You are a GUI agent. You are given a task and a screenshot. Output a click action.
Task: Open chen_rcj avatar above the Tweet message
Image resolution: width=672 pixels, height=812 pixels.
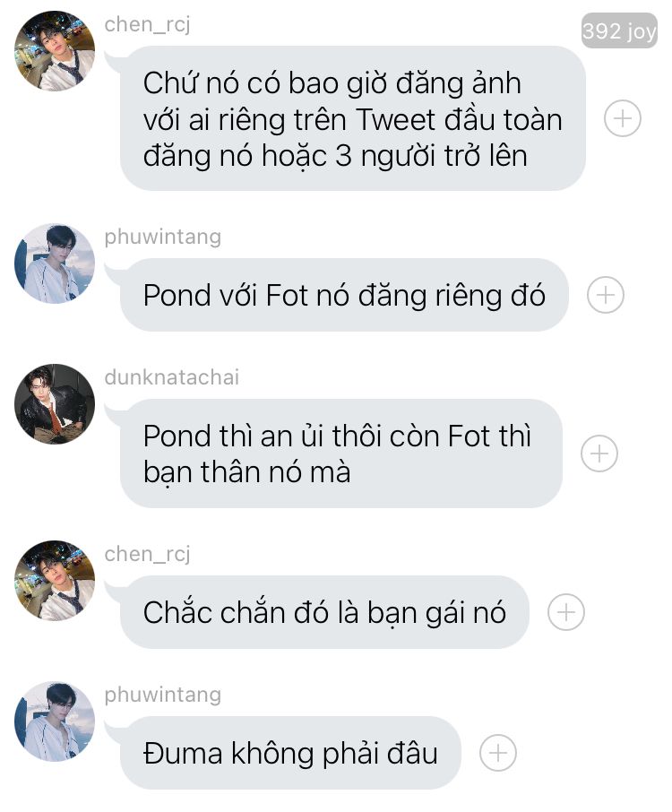[x=55, y=51]
